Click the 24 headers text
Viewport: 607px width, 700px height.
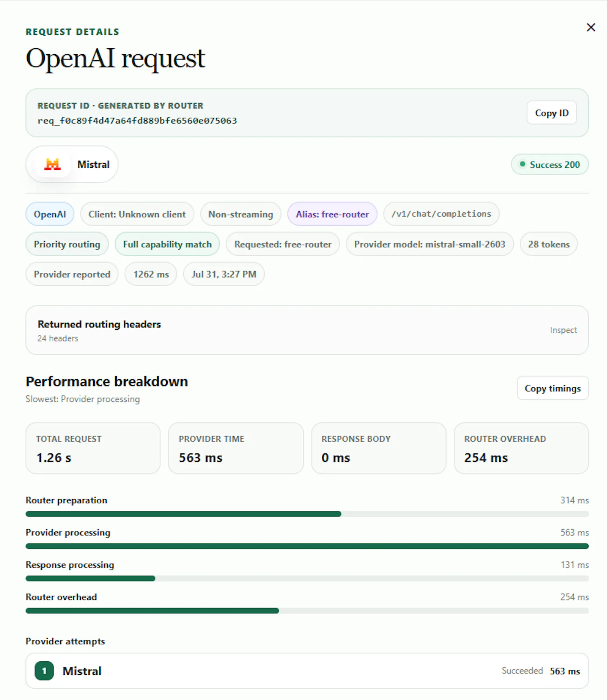(x=58, y=338)
